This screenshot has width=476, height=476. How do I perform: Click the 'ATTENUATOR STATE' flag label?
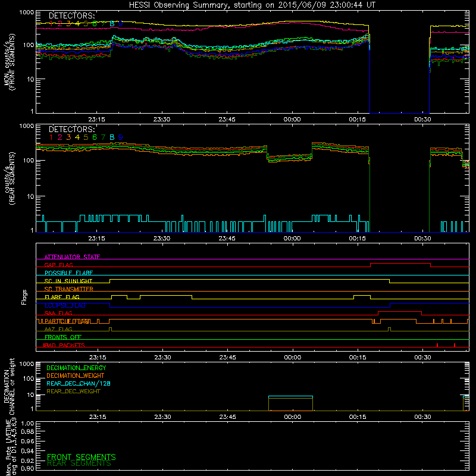72,257
